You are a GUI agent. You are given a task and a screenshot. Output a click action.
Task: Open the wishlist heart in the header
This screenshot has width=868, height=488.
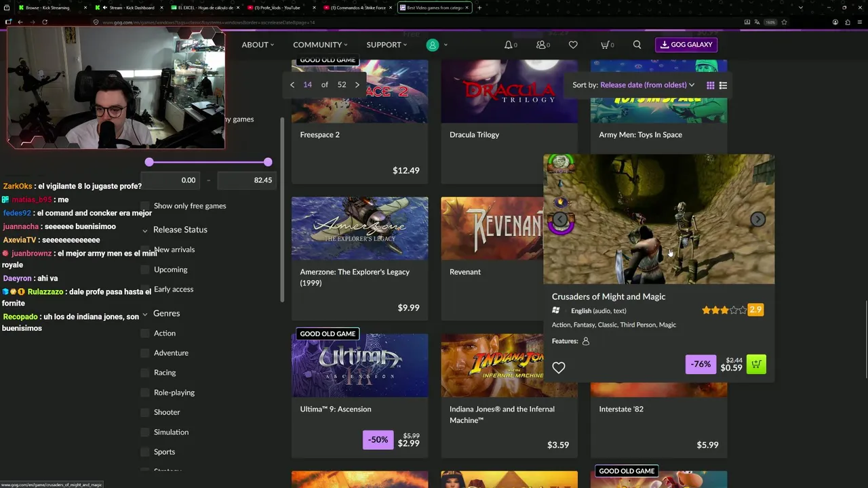point(573,45)
